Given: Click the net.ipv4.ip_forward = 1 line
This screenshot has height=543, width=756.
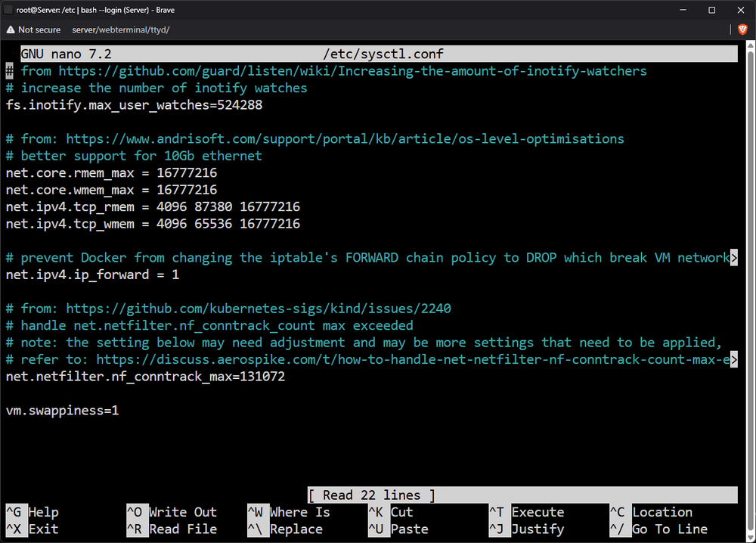Looking at the screenshot, I should [x=92, y=275].
